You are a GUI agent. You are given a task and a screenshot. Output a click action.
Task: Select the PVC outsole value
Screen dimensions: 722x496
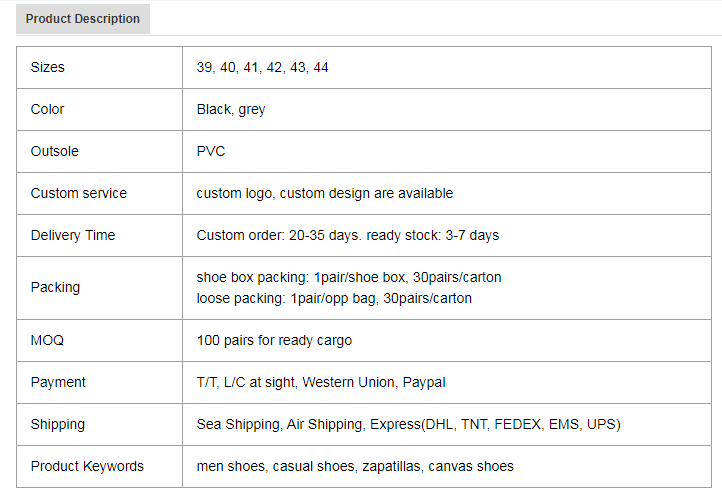211,151
